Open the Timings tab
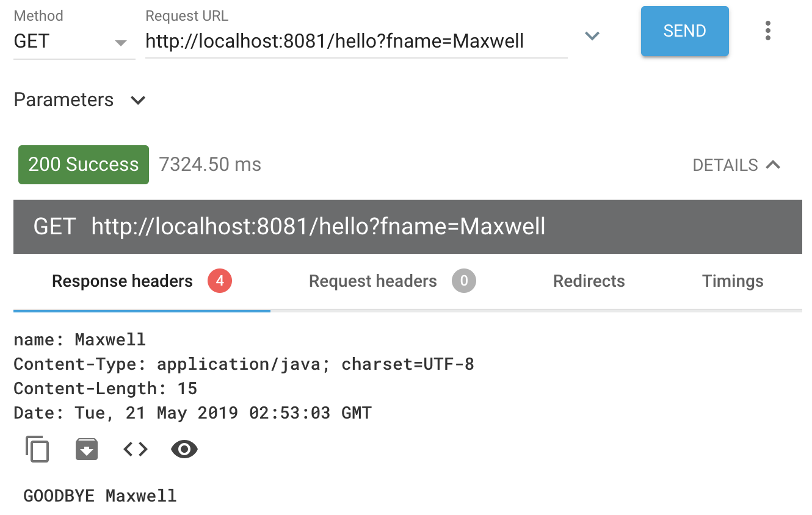 [733, 281]
